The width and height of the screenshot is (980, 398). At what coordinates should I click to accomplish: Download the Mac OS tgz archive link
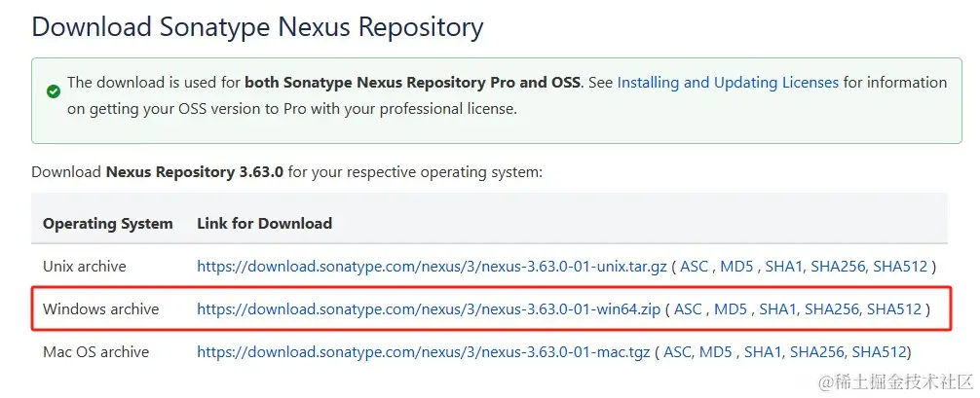423,351
